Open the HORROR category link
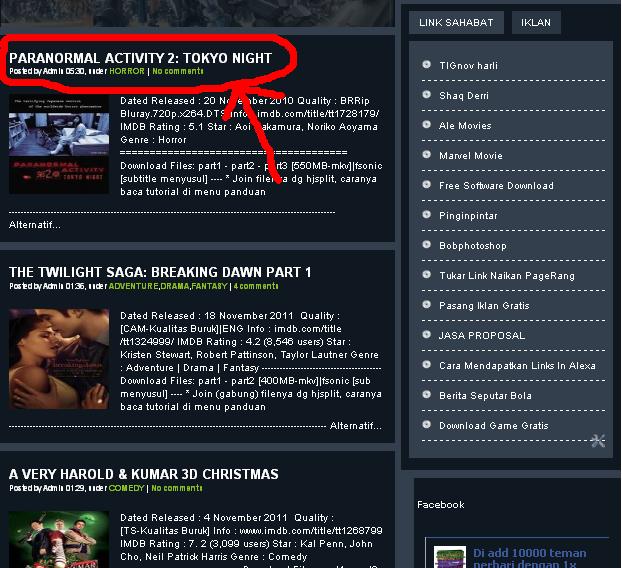622x568 pixels. tap(127, 71)
